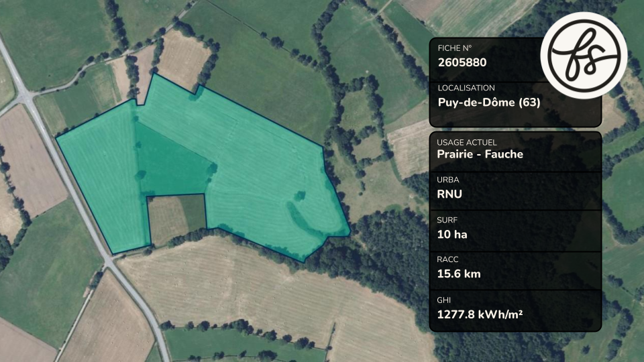
Task: Click the fiche number 2605880
Action: pos(462,63)
